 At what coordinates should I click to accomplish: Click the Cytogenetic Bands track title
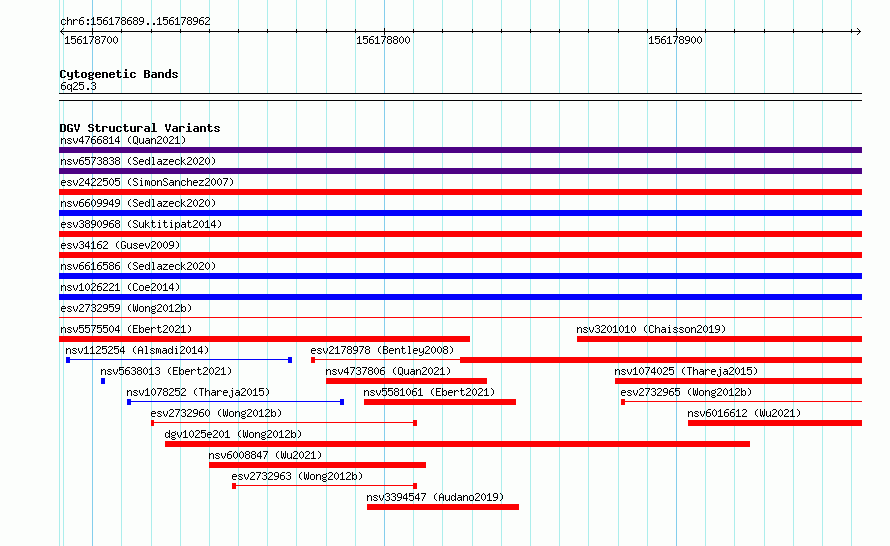119,74
